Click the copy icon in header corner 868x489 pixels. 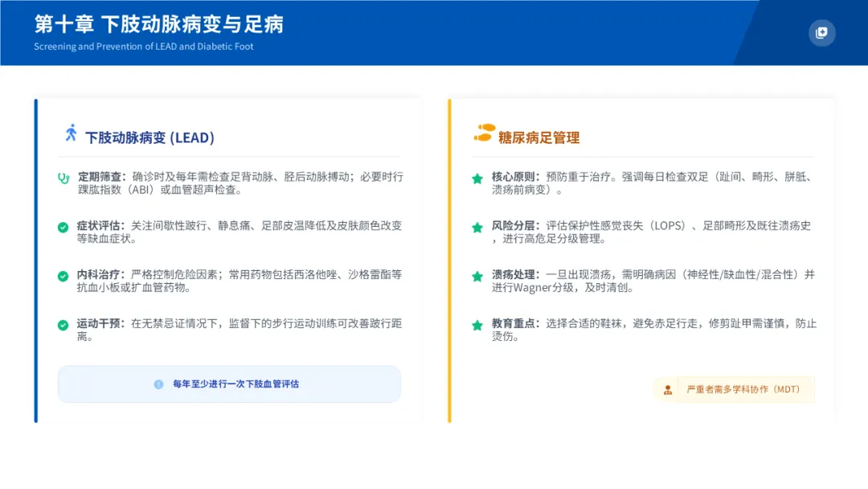pos(821,33)
